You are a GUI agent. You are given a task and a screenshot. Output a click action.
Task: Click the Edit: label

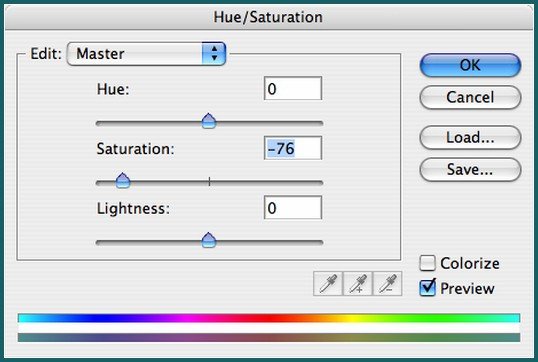tap(46, 54)
